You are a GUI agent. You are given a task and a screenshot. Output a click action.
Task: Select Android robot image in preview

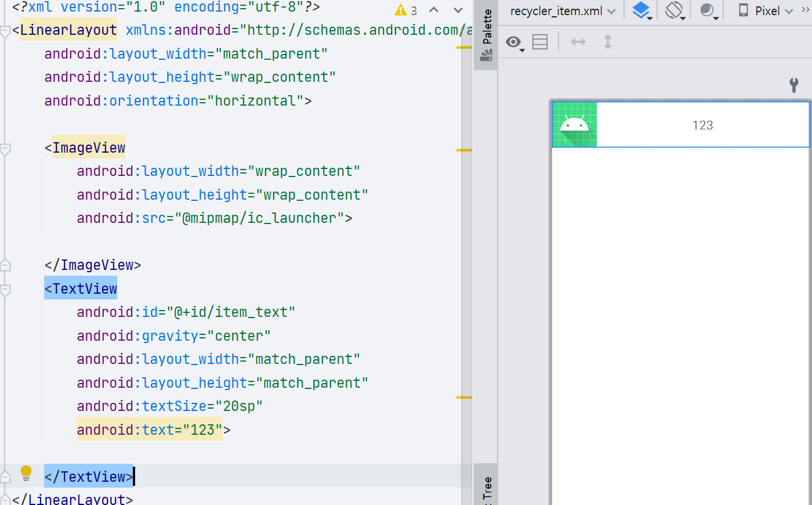(575, 125)
